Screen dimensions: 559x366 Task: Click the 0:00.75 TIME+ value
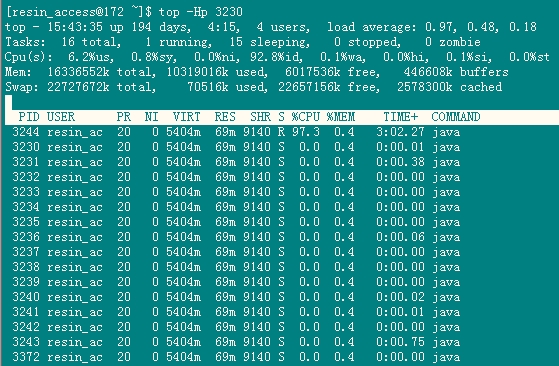pyautogui.click(x=400, y=342)
